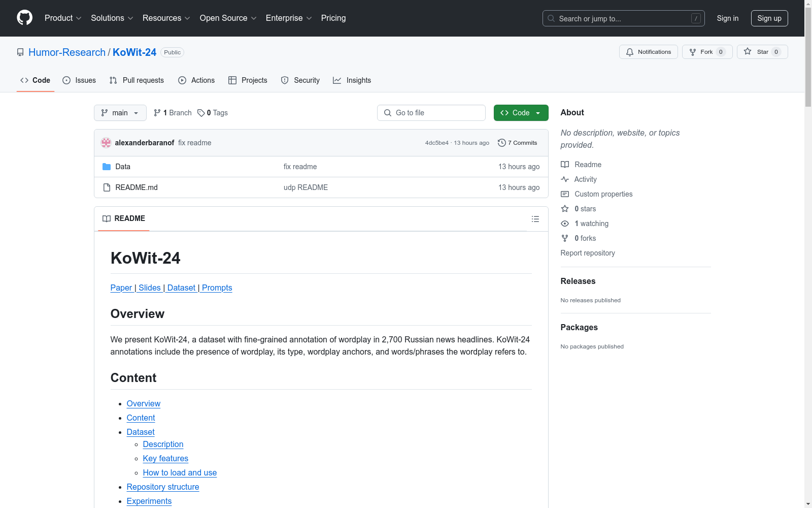Click the forks icon in About sidebar

point(565,238)
